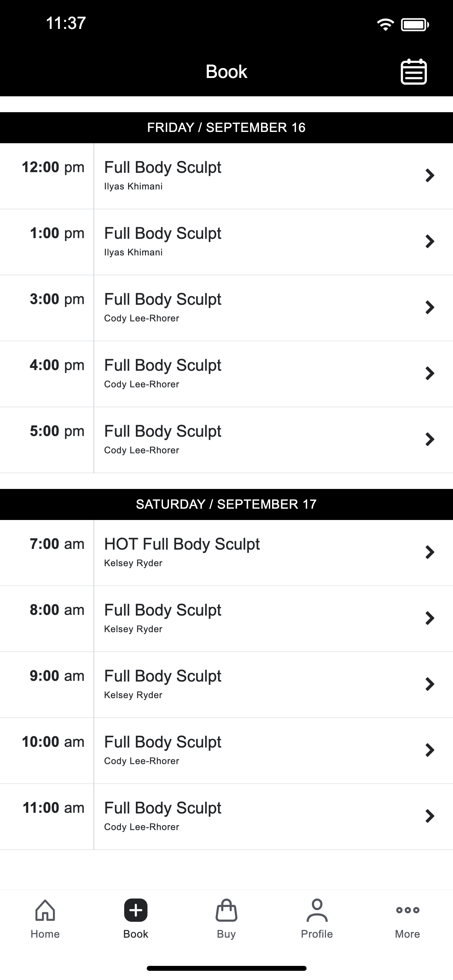Select 1:00 pm Full Body Sculpt class
The height and width of the screenshot is (980, 453).
click(x=226, y=242)
